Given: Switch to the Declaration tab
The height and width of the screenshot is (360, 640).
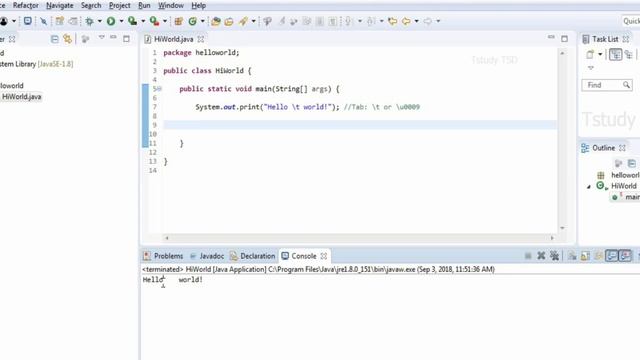Looking at the screenshot, I should pos(253,256).
